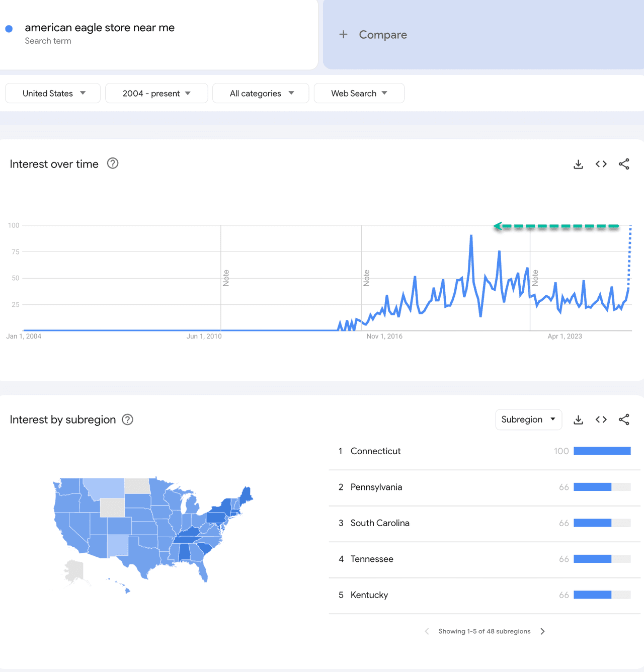The height and width of the screenshot is (672, 644).
Task: Change the 2004 - present time range
Action: coord(156,93)
